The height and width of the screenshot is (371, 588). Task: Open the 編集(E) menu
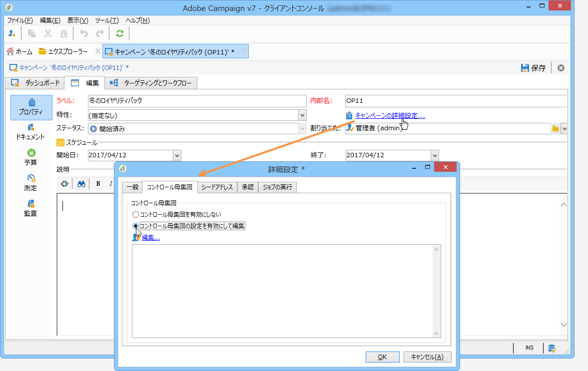tap(50, 20)
